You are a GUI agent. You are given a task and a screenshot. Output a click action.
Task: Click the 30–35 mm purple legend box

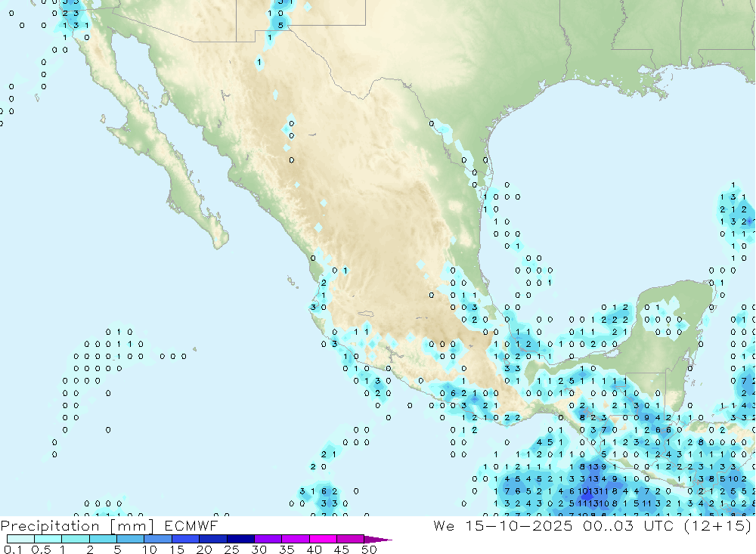coord(268,539)
